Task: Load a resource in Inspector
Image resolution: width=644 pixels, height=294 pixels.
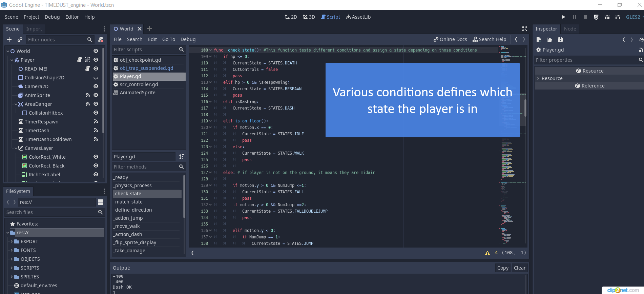Action: [549, 40]
